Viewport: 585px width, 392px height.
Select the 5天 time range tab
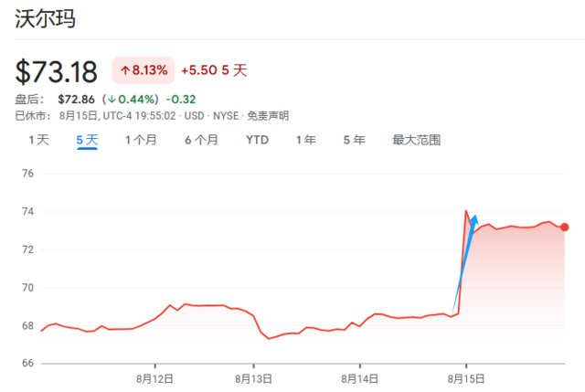tap(87, 140)
